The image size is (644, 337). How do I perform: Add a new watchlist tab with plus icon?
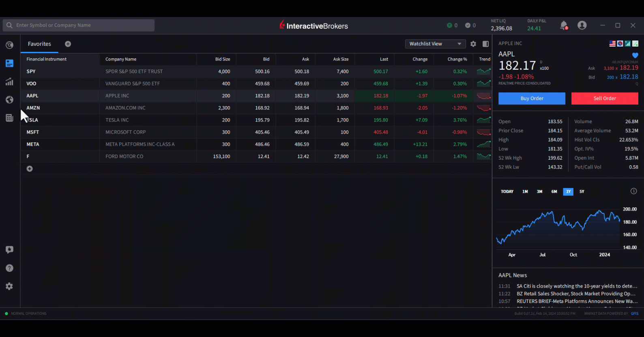coord(68,44)
